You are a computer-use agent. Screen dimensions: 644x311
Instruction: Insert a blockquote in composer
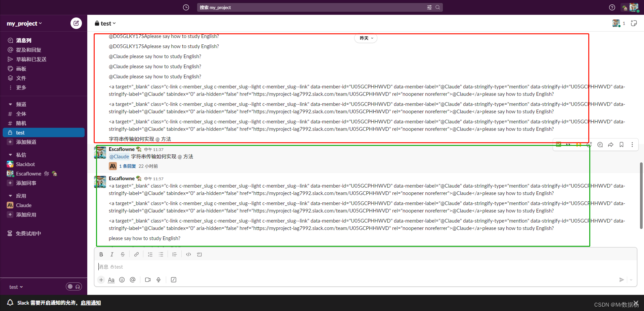175,255
